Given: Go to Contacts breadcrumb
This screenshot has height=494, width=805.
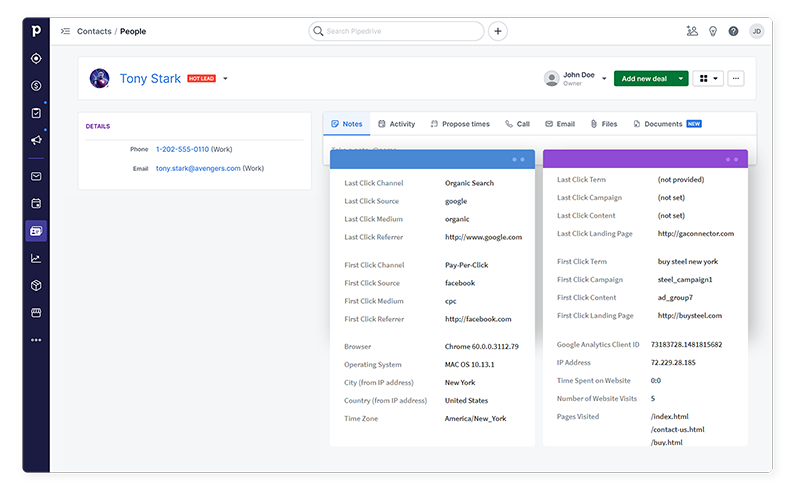Looking at the screenshot, I should click(x=94, y=31).
